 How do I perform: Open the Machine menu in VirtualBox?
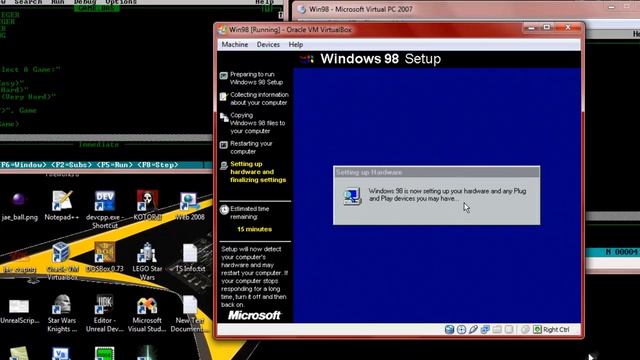click(x=235, y=44)
